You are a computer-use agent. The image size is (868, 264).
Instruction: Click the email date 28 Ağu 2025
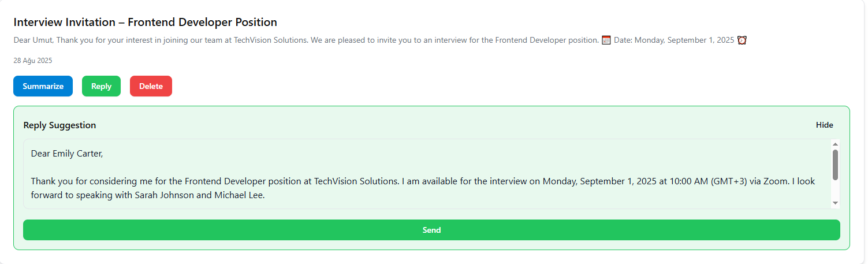[x=33, y=60]
